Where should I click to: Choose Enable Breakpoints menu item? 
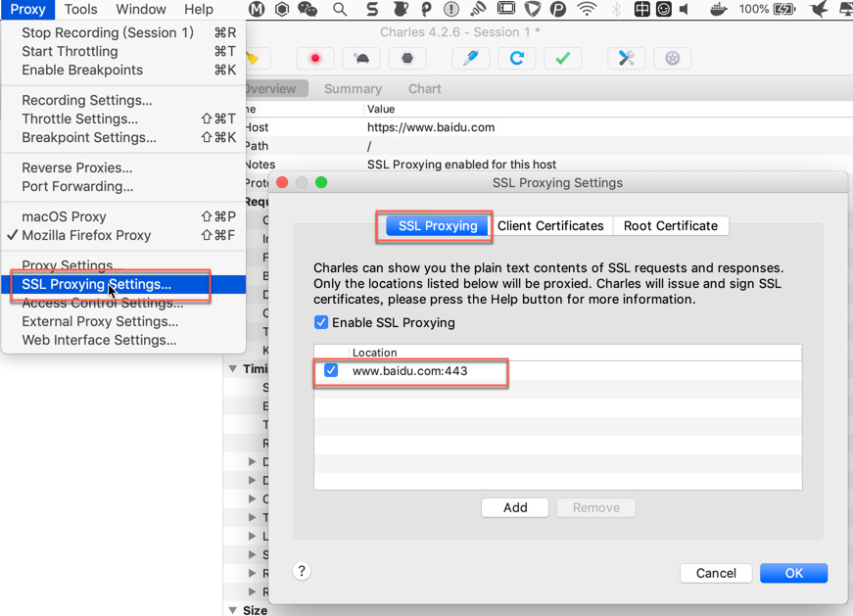123,70
